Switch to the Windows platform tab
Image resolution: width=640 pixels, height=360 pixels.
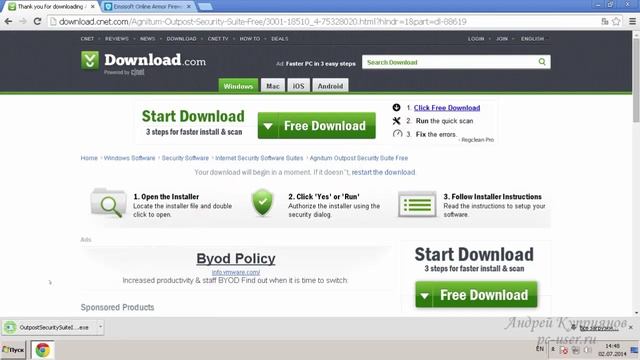coord(238,86)
